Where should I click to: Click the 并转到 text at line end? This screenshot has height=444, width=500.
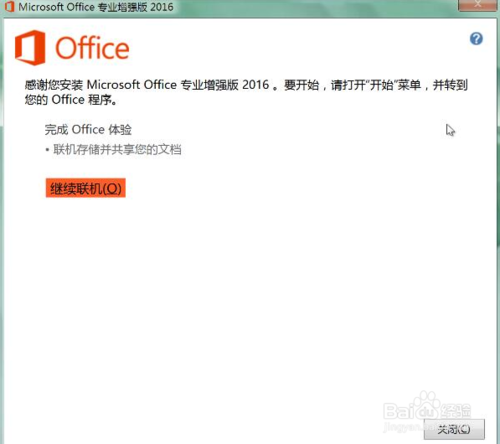[450, 85]
